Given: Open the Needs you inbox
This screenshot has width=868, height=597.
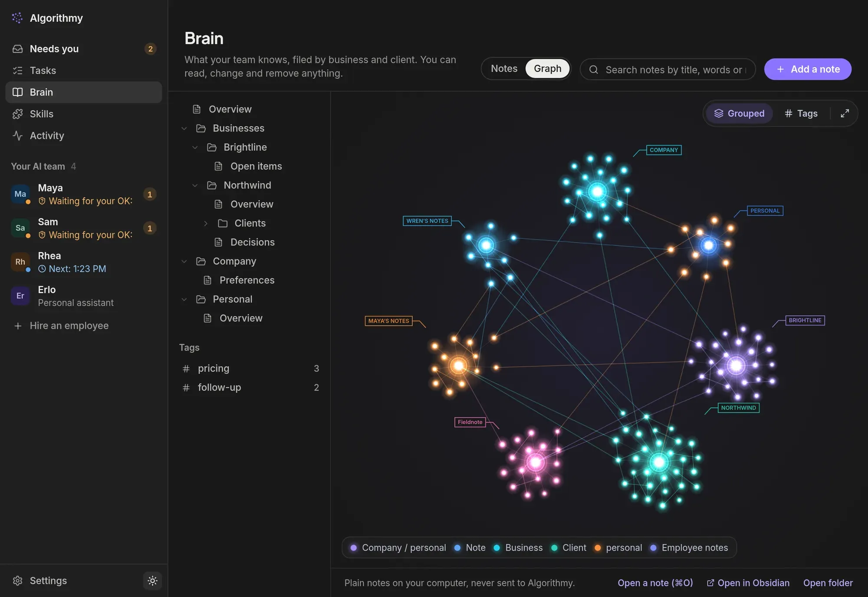Looking at the screenshot, I should point(84,49).
